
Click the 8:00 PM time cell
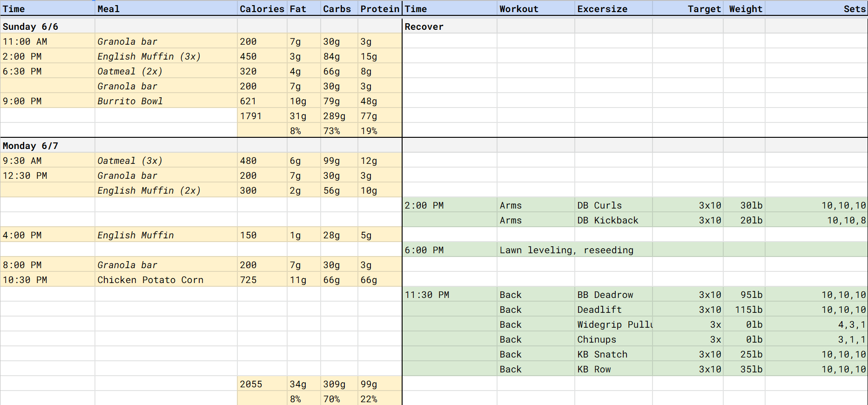click(47, 264)
